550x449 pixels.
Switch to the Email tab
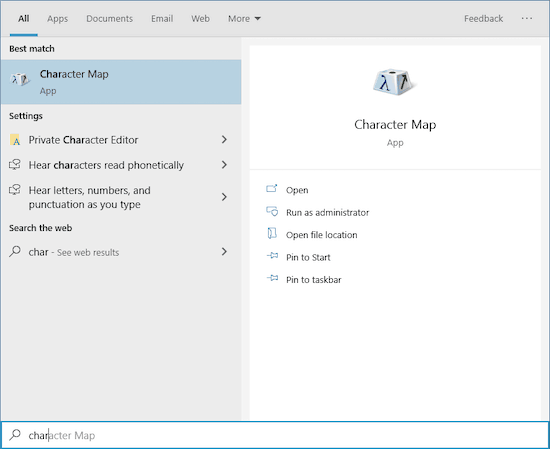[x=162, y=19]
